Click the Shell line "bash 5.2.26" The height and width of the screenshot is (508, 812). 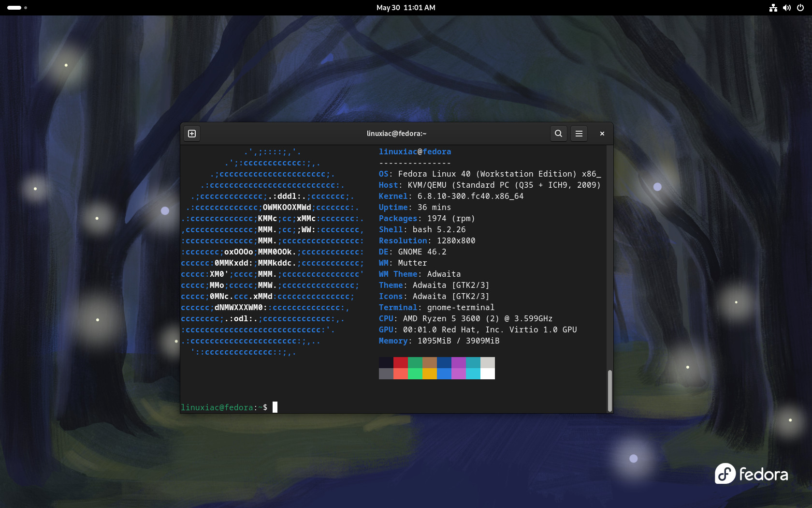point(422,230)
